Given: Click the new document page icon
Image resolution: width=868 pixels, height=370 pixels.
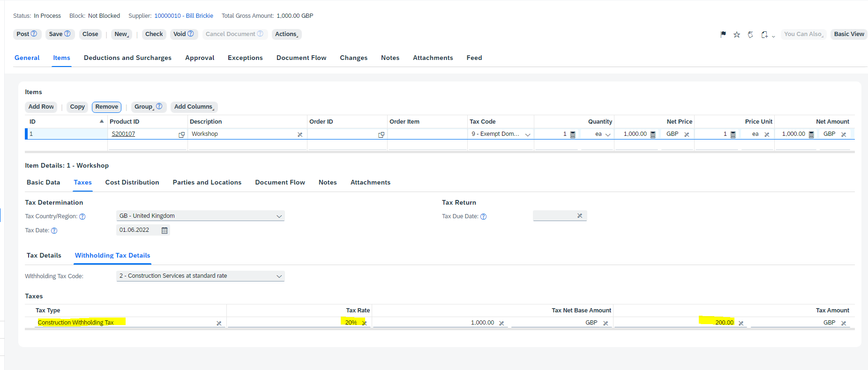Looking at the screenshot, I should click(x=764, y=34).
